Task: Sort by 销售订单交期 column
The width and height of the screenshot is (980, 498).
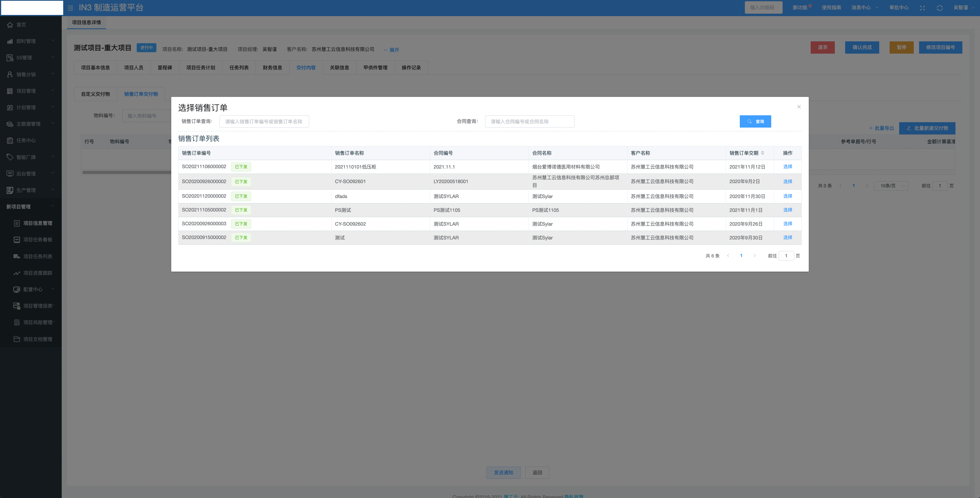Action: coord(762,153)
